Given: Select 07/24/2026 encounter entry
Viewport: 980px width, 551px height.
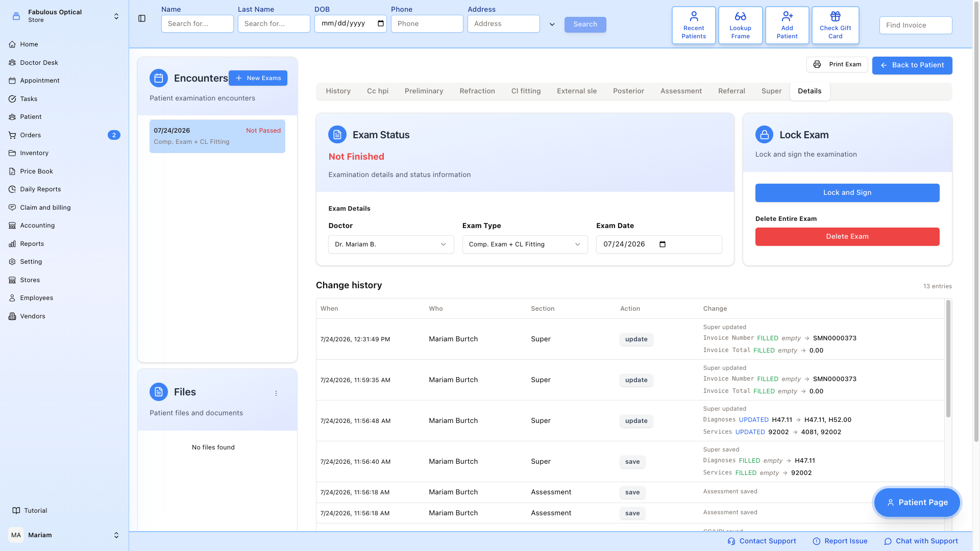Looking at the screenshot, I should (x=217, y=136).
